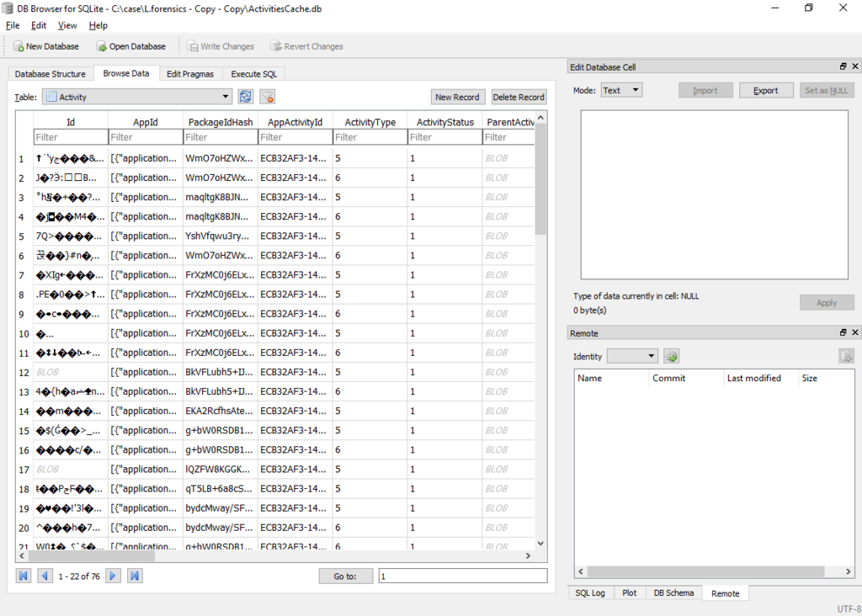The width and height of the screenshot is (862, 616).
Task: Click the Set as NULL button
Action: click(827, 90)
